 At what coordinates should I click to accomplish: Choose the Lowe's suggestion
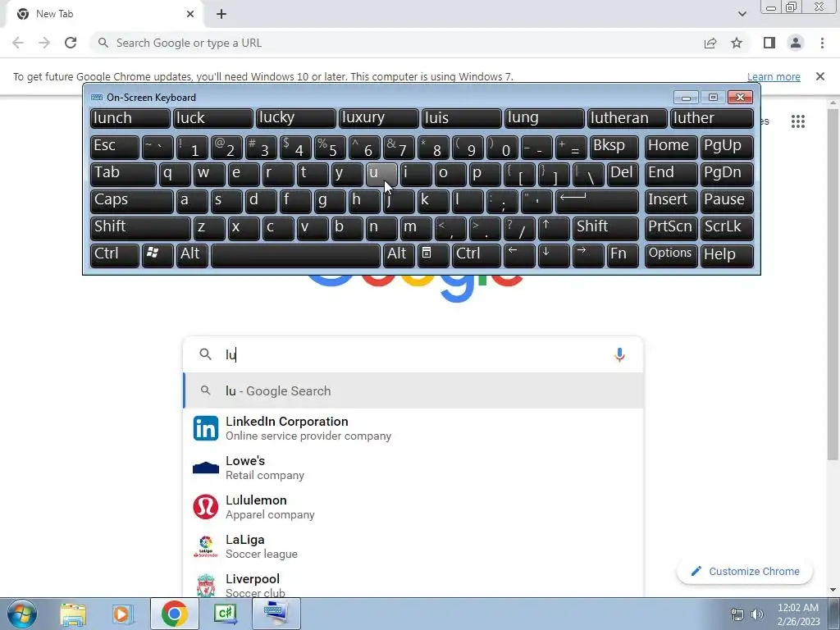click(413, 468)
